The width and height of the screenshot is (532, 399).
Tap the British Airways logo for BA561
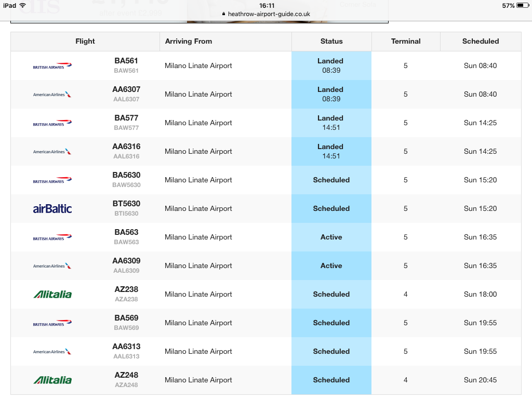[52, 65]
